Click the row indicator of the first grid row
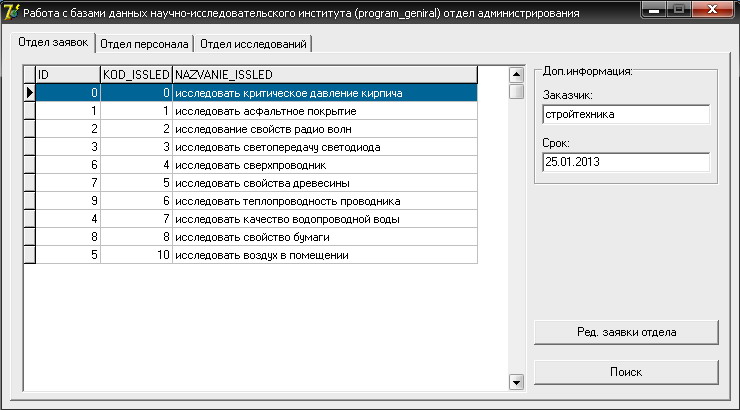The width and height of the screenshot is (740, 410). pyautogui.click(x=29, y=93)
